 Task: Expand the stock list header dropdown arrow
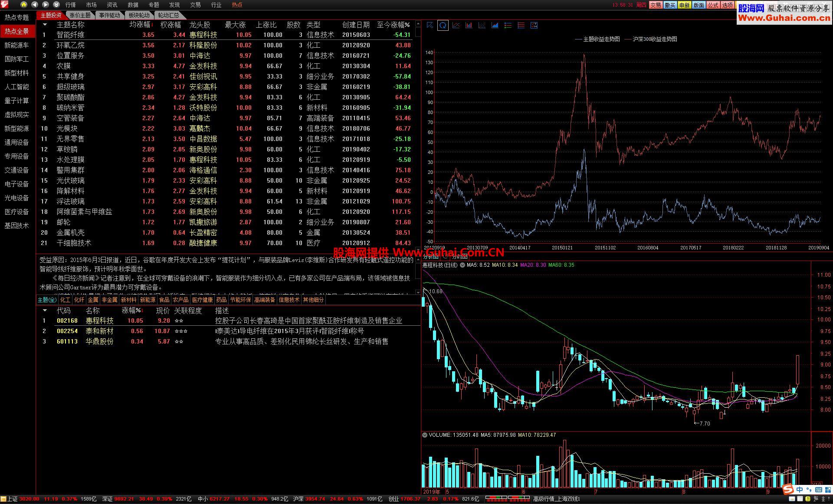[x=44, y=311]
